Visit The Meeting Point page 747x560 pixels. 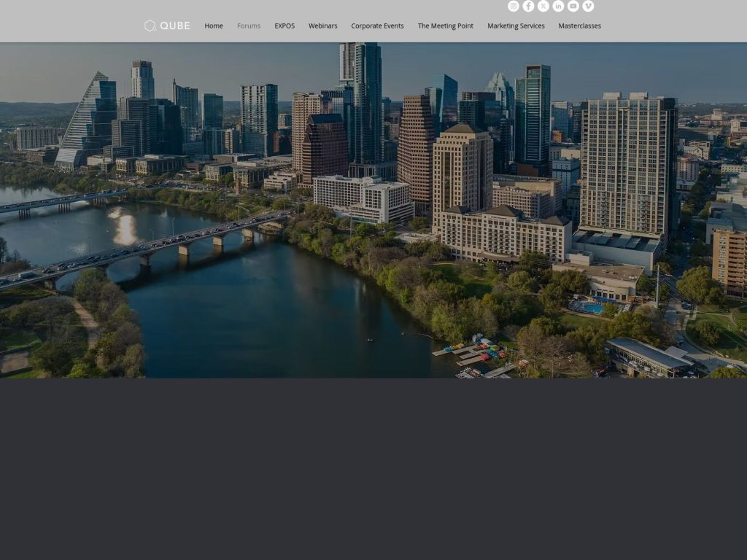tap(445, 26)
